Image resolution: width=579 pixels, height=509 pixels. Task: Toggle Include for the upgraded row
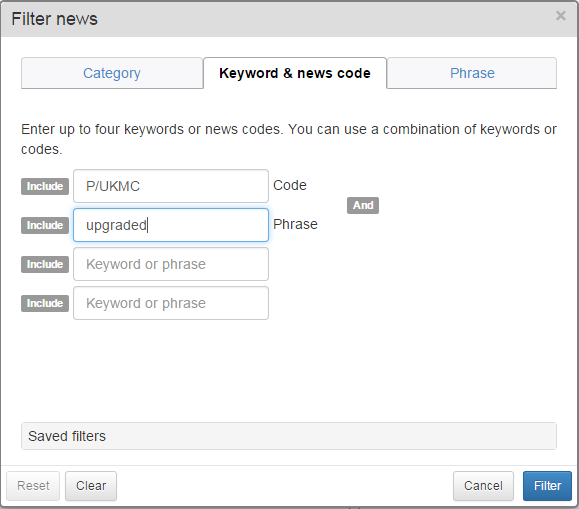click(45, 225)
